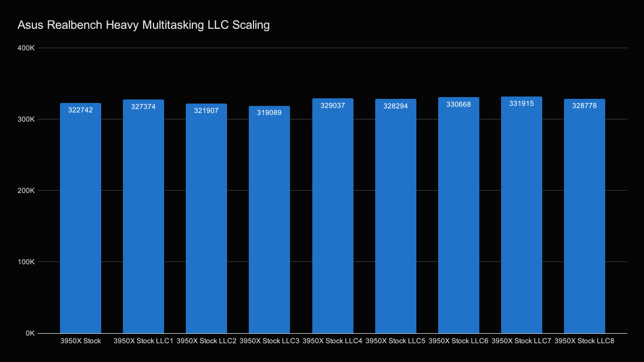Select the value label 330668
The height and width of the screenshot is (362, 644).
[458, 104]
